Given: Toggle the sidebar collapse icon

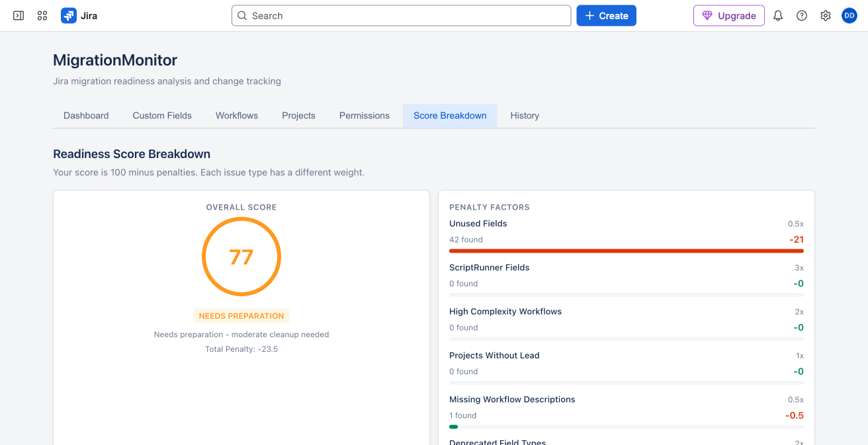Looking at the screenshot, I should (x=19, y=15).
